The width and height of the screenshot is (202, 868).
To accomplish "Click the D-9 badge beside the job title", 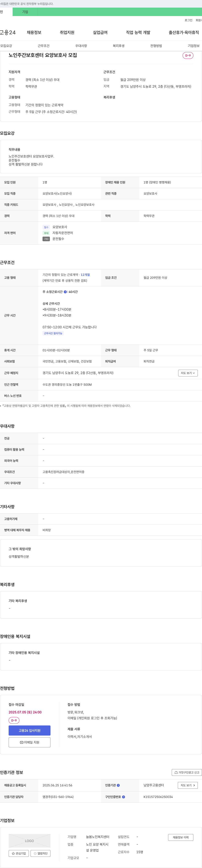I will (x=188, y=56).
